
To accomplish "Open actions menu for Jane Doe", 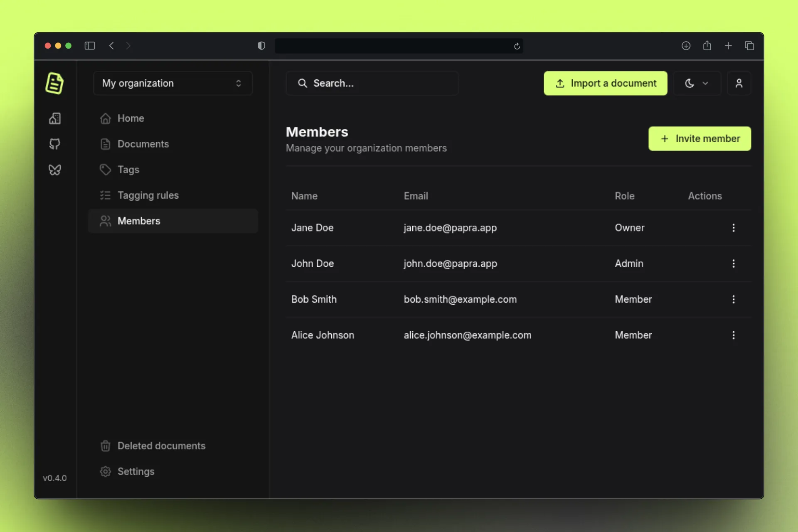I will [x=733, y=228].
